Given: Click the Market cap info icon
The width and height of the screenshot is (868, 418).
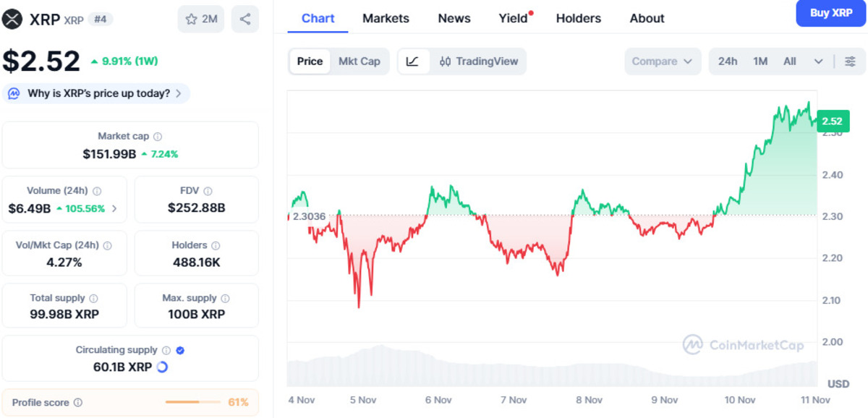Looking at the screenshot, I should (x=158, y=136).
